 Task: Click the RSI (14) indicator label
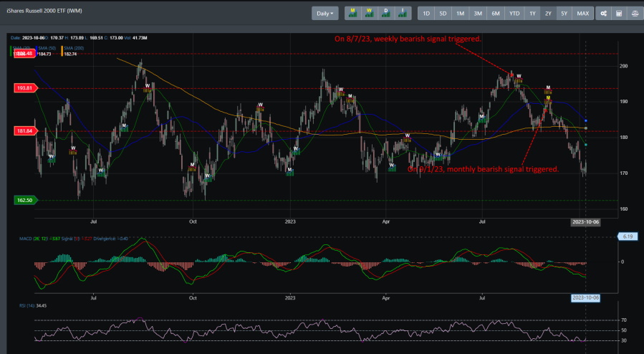[x=27, y=305]
